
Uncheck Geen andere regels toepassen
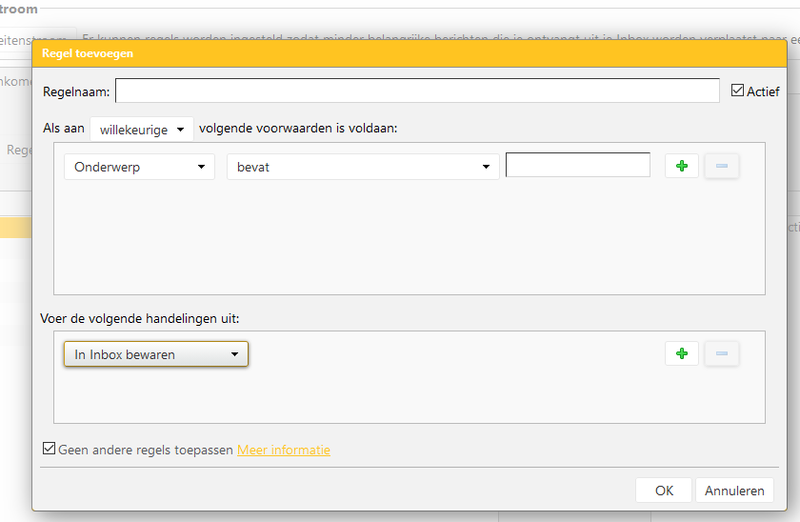(49, 450)
